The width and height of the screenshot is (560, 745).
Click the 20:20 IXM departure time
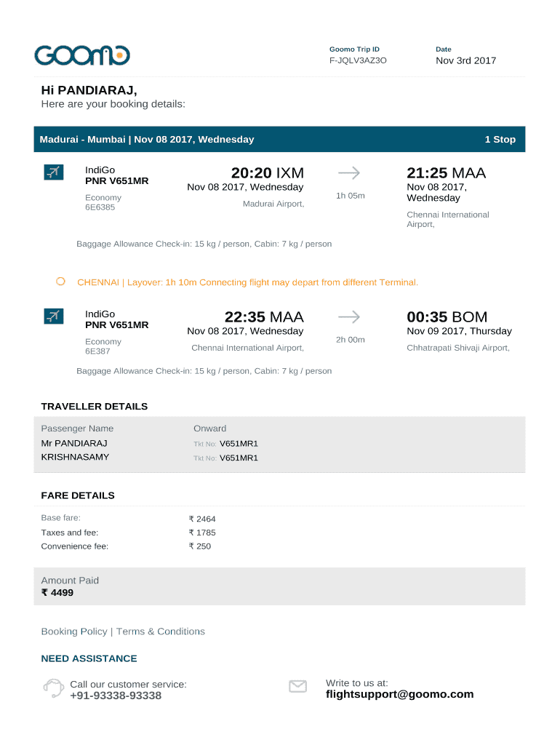(267, 173)
